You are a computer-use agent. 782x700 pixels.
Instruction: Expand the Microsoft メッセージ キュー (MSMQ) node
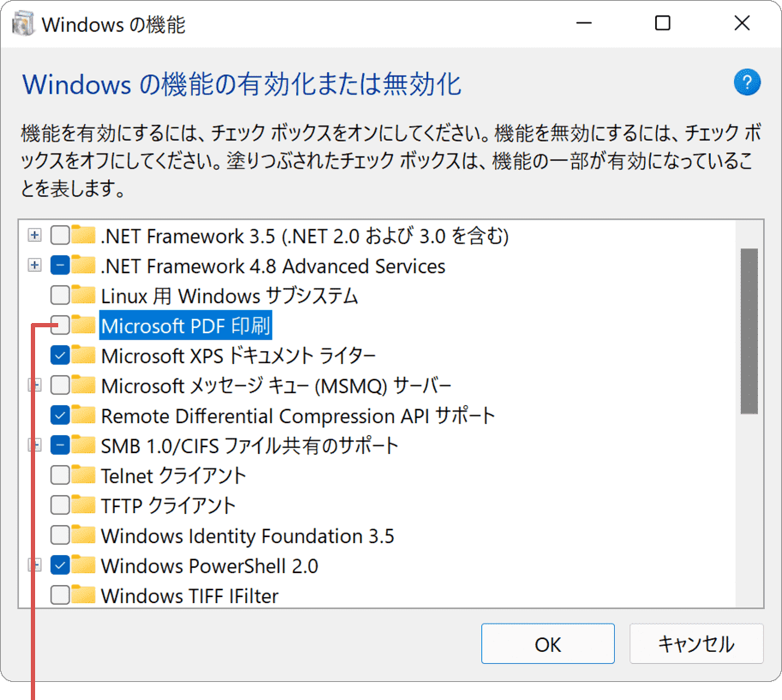[x=34, y=386]
